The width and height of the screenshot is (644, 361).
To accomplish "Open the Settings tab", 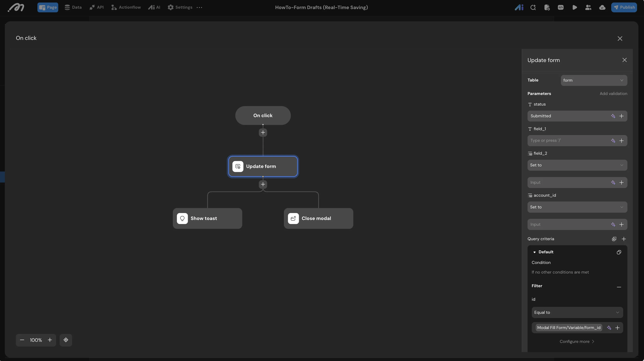I will click(x=180, y=8).
